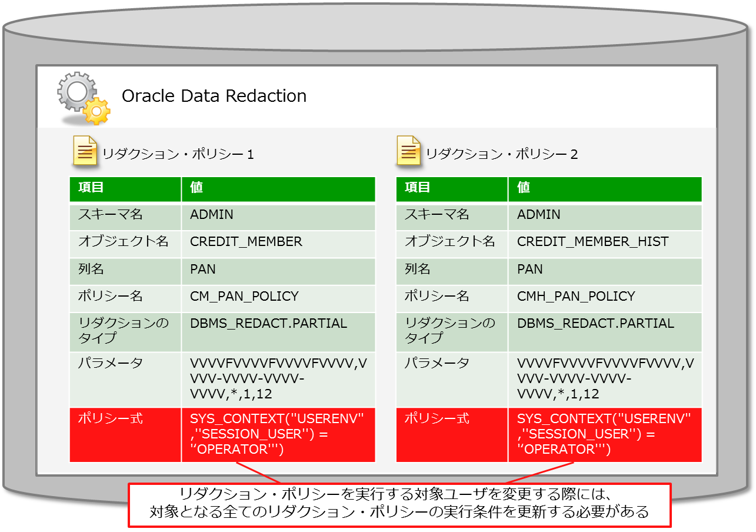Click the VVVVFVVVV parameter value in policy 2 table
Screen dimensions: 756x532
click(605, 380)
